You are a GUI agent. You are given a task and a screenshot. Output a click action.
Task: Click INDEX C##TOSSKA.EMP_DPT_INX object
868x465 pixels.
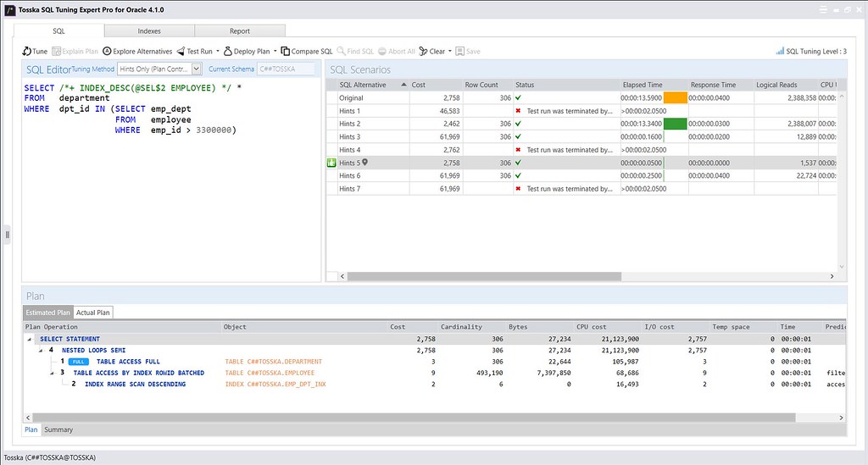tap(275, 385)
